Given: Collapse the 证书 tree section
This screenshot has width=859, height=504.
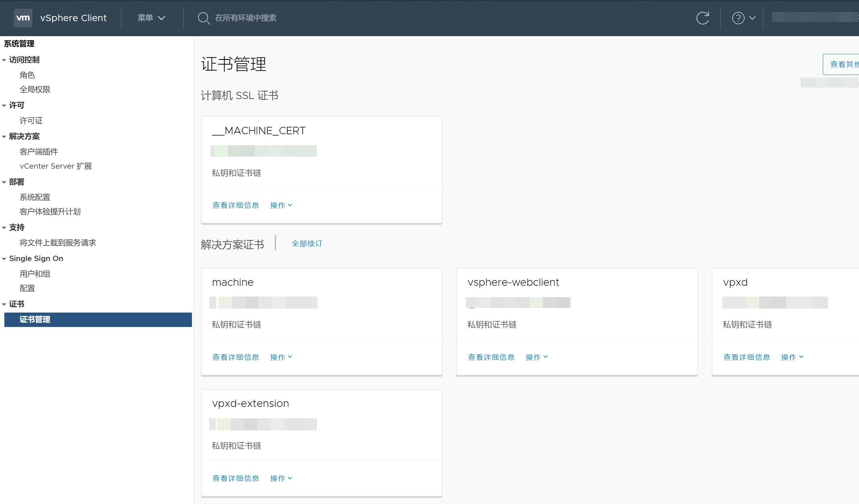Looking at the screenshot, I should tap(4, 304).
